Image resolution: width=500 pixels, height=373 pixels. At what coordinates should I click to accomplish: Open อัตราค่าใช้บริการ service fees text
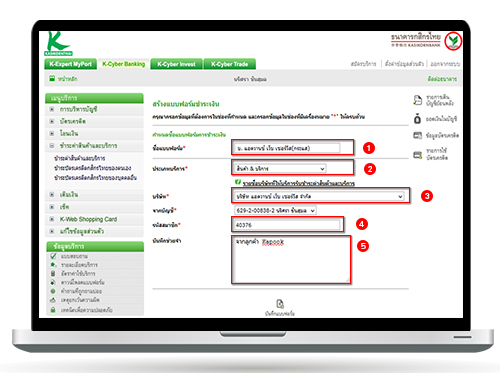point(78,274)
